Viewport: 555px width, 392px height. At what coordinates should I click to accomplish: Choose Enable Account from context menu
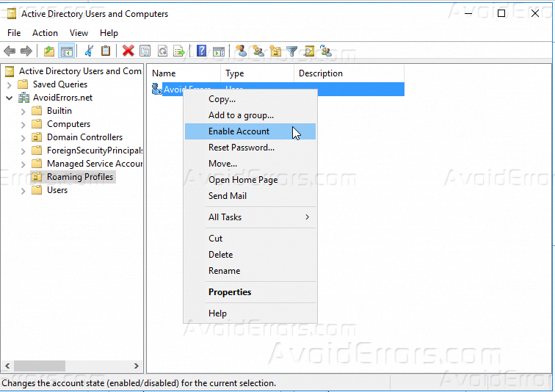239,131
